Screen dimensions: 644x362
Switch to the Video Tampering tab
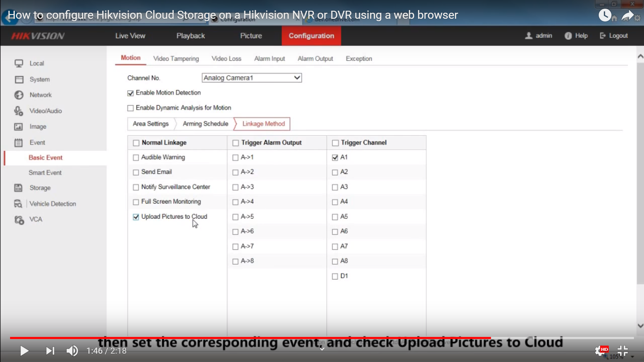point(176,59)
